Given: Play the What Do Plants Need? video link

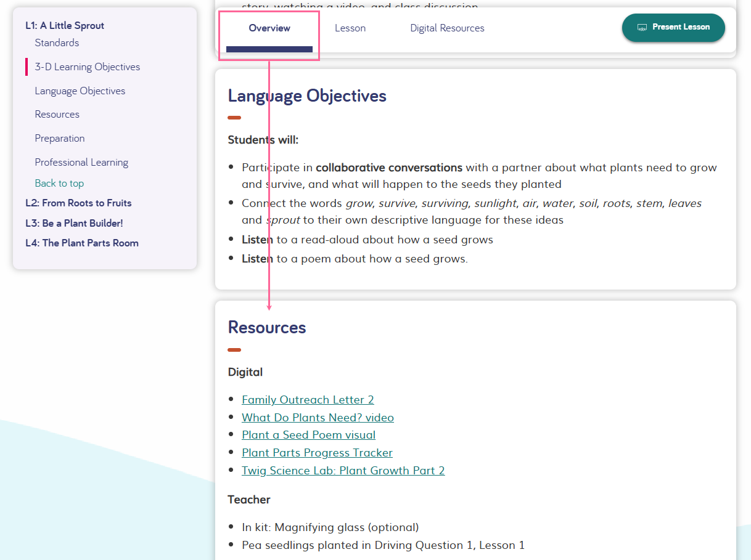Looking at the screenshot, I should click(x=318, y=417).
